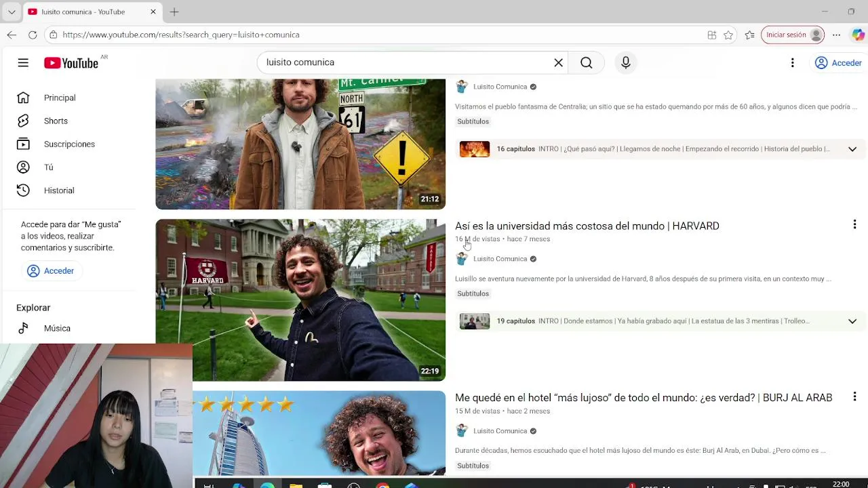Viewport: 868px width, 488px height.
Task: Bookmark this page with the star icon
Action: pyautogui.click(x=728, y=35)
